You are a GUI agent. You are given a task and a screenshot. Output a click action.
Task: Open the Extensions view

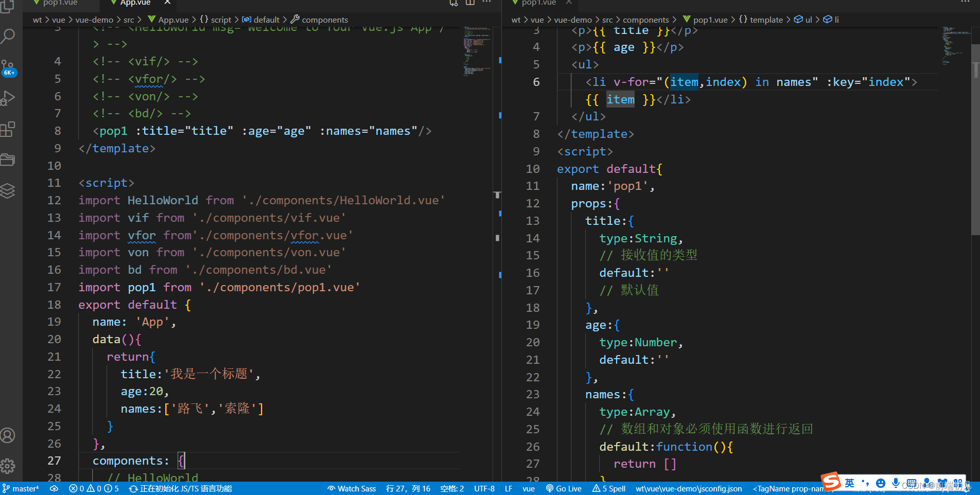[8, 129]
